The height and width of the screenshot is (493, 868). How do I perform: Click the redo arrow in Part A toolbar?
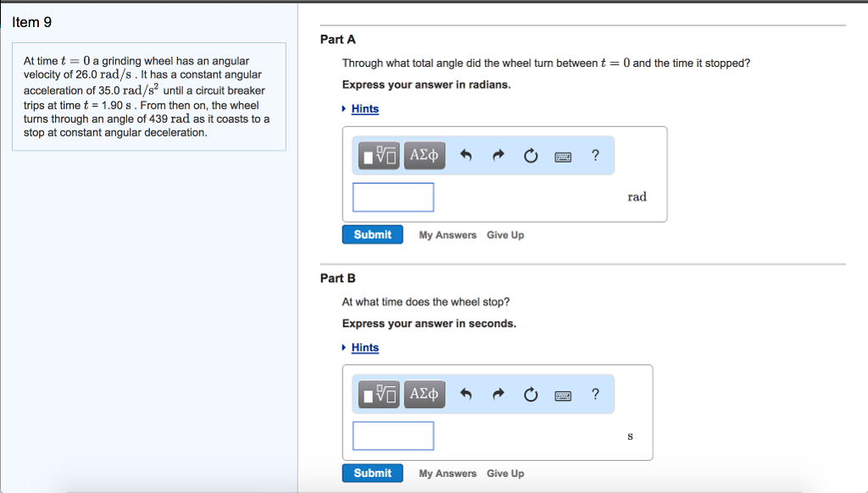[x=498, y=155]
